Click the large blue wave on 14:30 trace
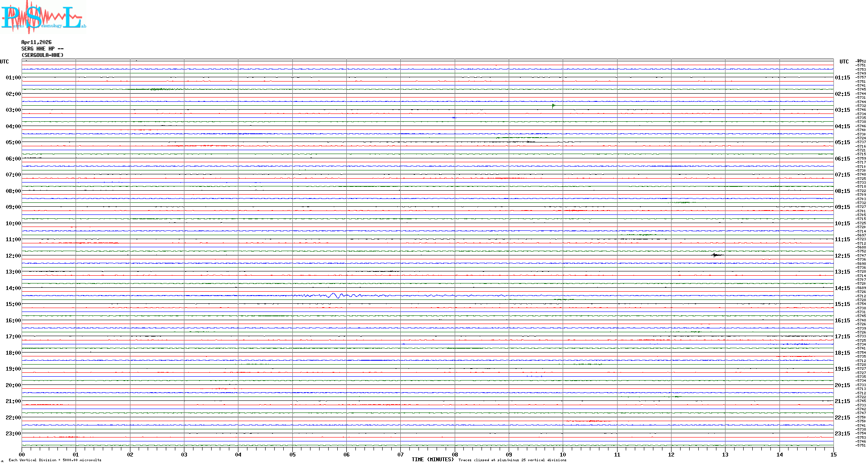 (x=336, y=296)
